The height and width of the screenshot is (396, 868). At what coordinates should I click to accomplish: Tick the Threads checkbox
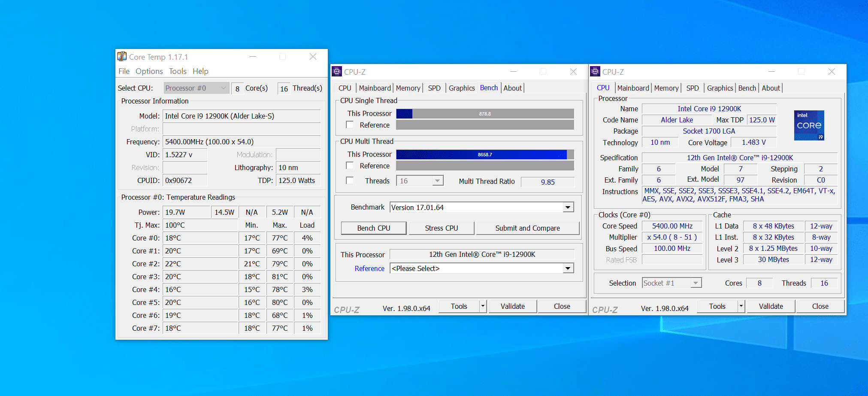pos(350,181)
